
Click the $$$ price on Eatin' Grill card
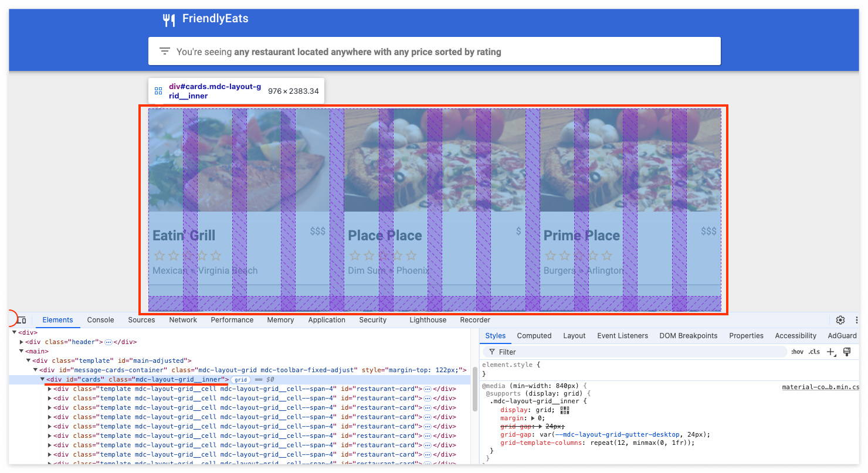point(318,232)
